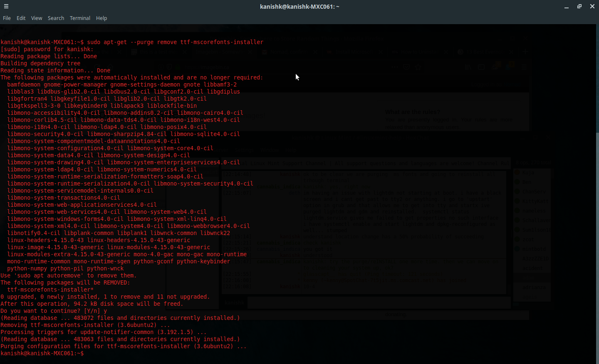Click 'libmono-system-runtime-serialization-formatters-soap4.0-cil' line
599x364 pixels.
(x=105, y=176)
